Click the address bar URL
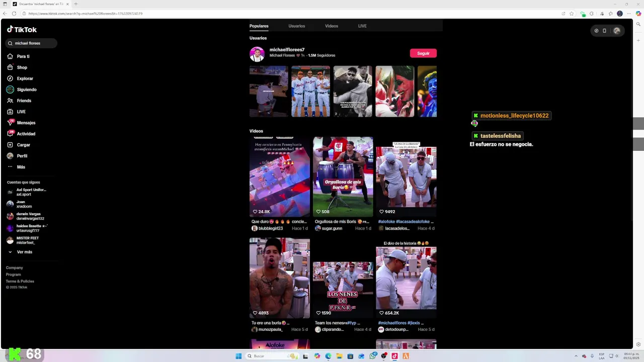The width and height of the screenshot is (644, 362). (x=86, y=14)
